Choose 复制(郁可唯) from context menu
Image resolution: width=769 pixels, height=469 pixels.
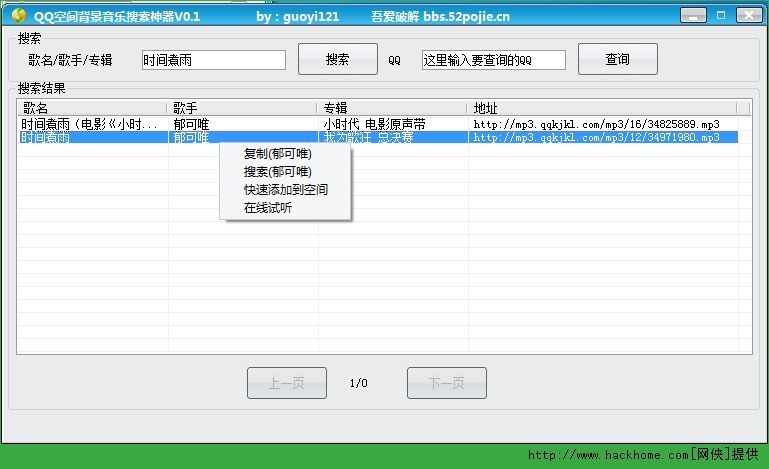[278, 154]
